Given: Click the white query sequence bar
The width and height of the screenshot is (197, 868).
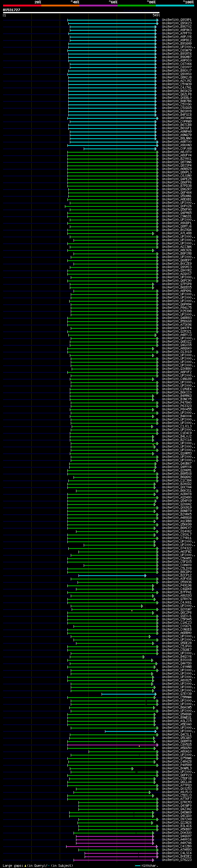Looking at the screenshot, I should (81, 12).
